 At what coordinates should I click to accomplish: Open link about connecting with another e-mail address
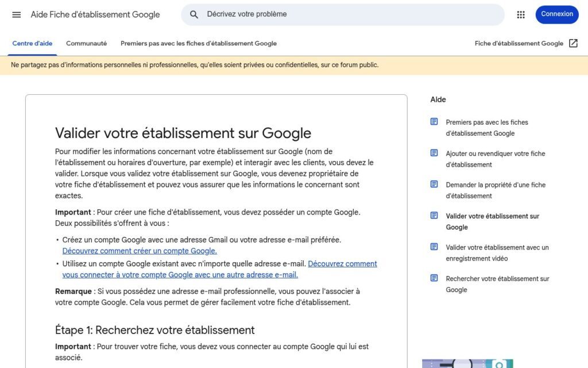tap(219, 269)
